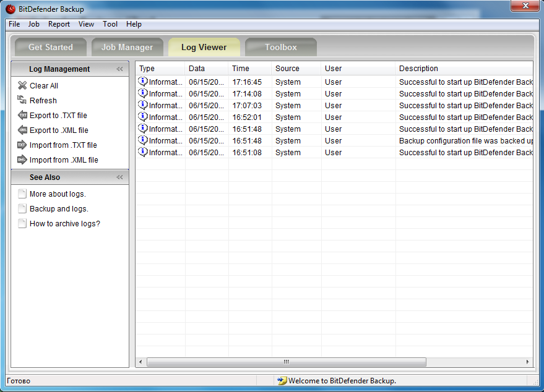Click time cell 17:07:03

247,106
